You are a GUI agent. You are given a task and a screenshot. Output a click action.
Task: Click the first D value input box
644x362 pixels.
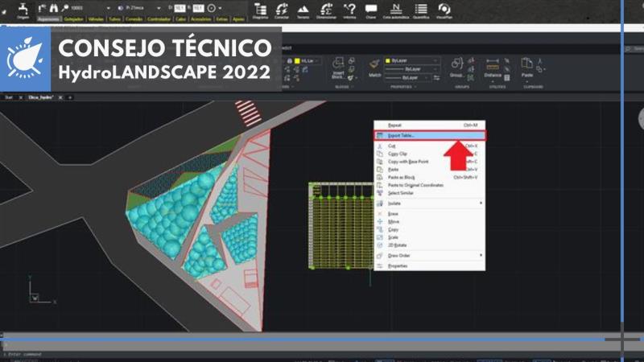(x=180, y=8)
